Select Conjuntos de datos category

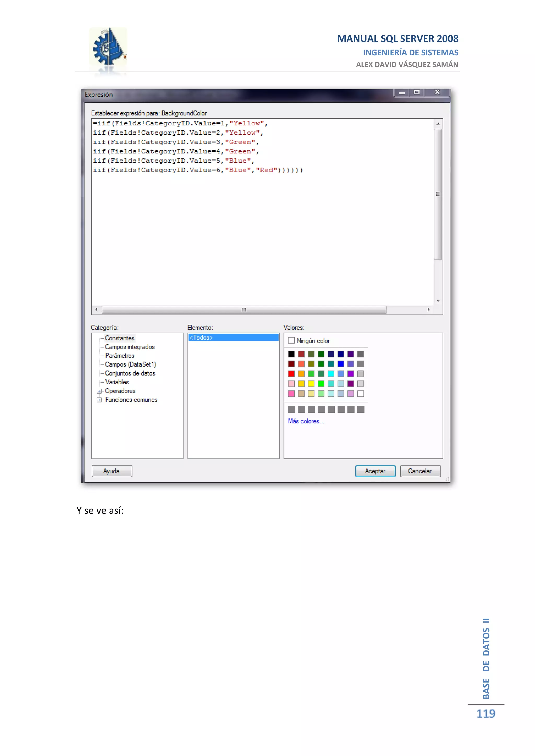coord(130,373)
